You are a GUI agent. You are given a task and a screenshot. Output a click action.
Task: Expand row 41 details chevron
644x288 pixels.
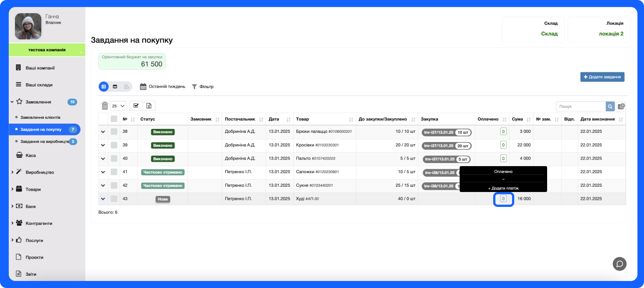[103, 172]
